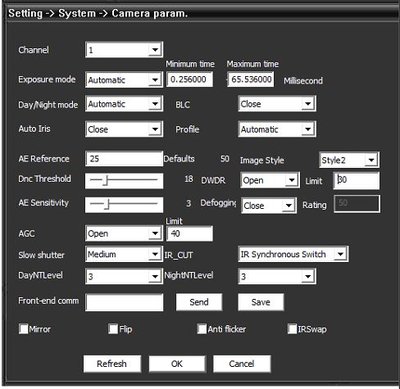Expand the Exposure mode dropdown

click(x=124, y=80)
